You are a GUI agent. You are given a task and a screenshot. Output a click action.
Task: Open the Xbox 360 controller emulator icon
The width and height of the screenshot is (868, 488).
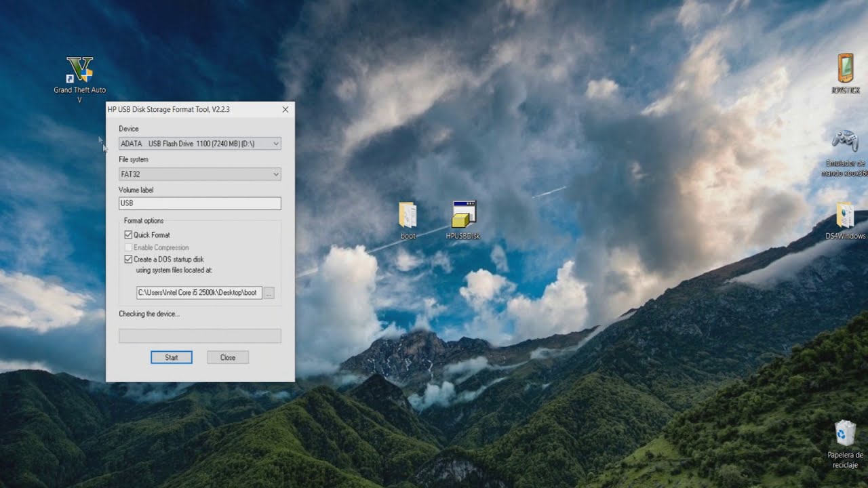(x=845, y=152)
